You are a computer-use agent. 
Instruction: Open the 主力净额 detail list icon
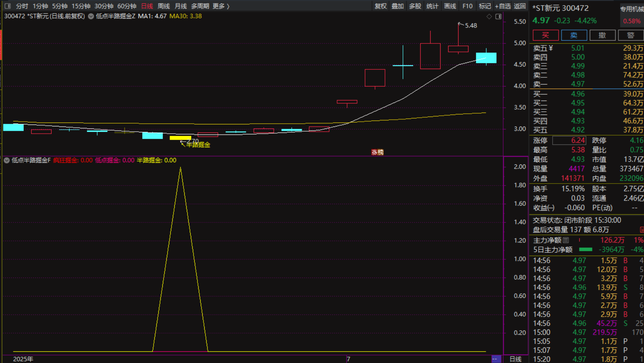tap(566, 240)
